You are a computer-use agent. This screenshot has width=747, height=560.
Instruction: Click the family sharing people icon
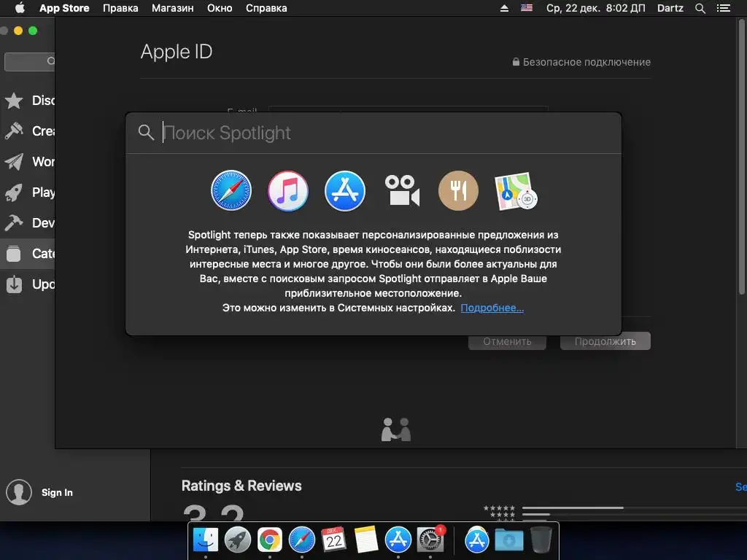pyautogui.click(x=396, y=429)
